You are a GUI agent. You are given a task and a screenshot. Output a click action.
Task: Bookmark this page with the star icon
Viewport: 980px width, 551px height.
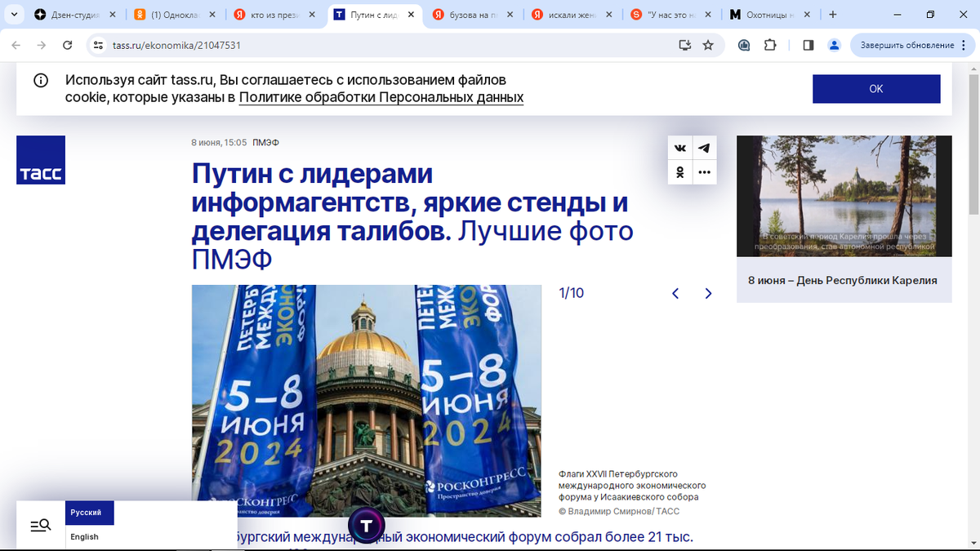(708, 45)
